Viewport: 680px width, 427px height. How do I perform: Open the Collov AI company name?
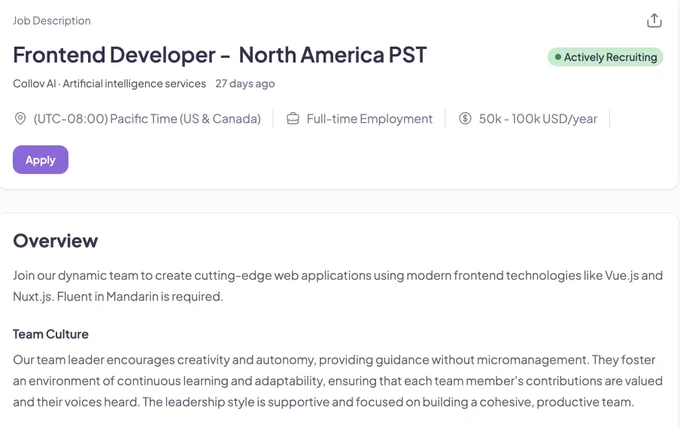point(34,83)
